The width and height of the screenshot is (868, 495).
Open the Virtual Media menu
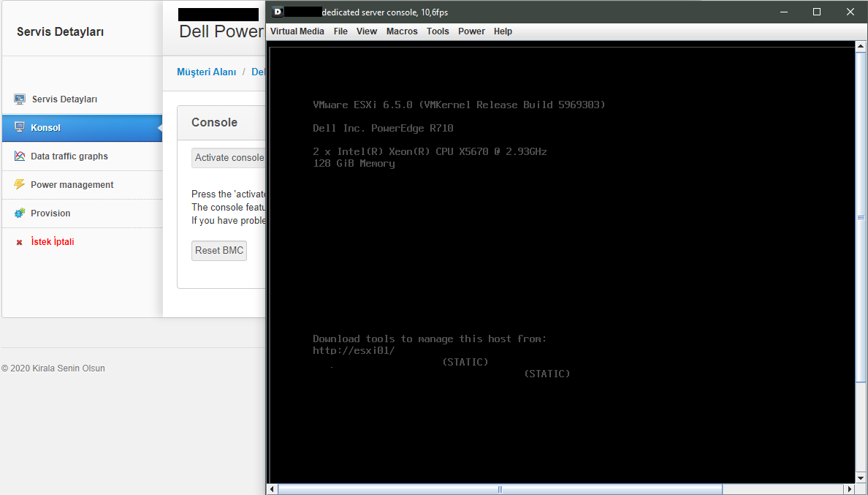tap(297, 31)
